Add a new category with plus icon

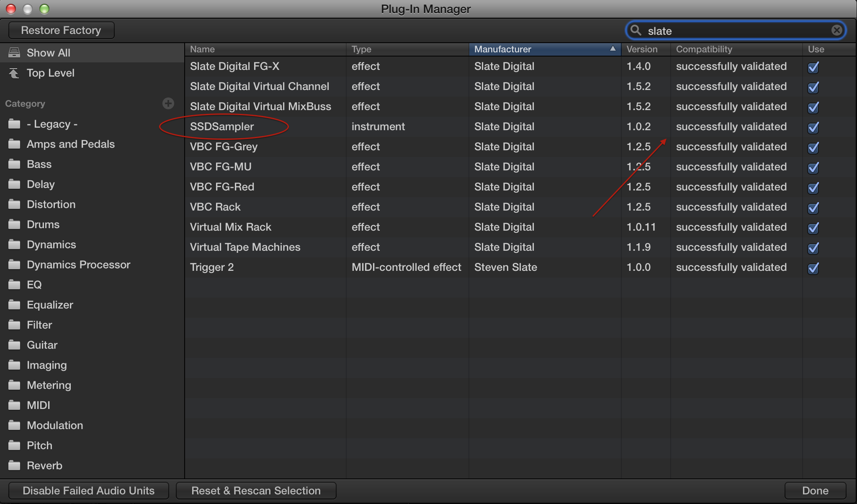coord(168,103)
